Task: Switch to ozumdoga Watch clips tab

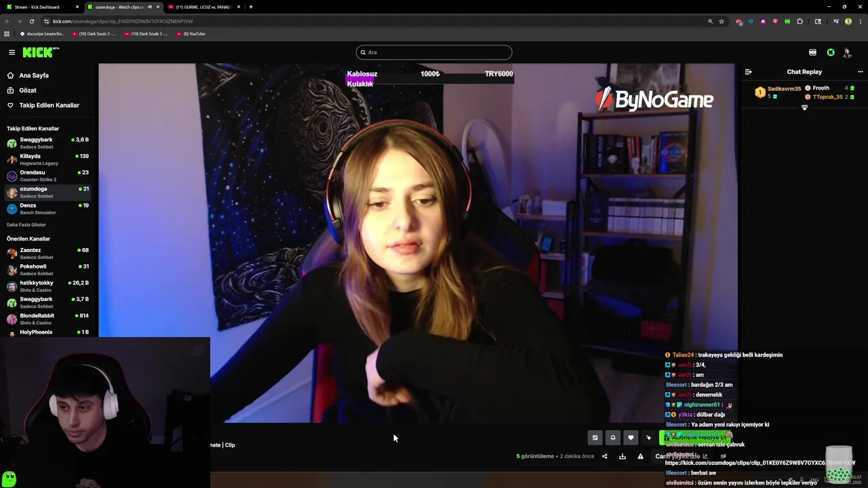Action: click(123, 7)
